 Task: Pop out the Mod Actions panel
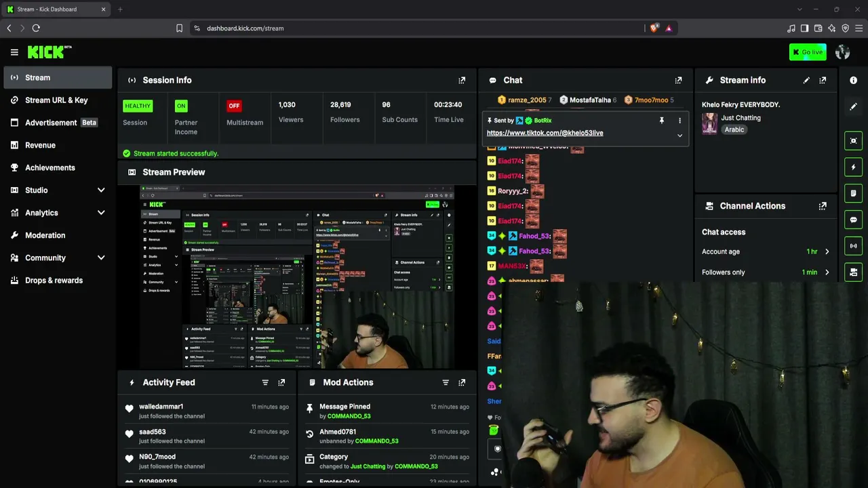[x=462, y=382]
